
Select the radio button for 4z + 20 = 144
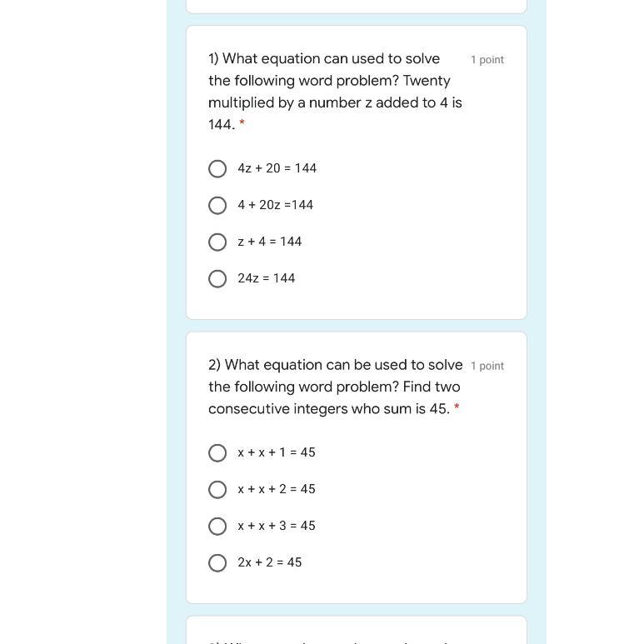tap(217, 169)
